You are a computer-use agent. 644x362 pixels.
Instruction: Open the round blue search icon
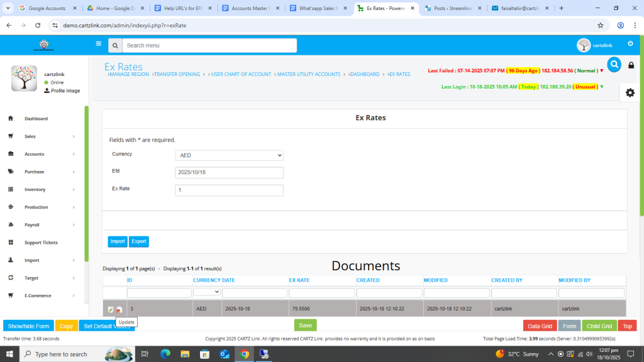(614, 64)
